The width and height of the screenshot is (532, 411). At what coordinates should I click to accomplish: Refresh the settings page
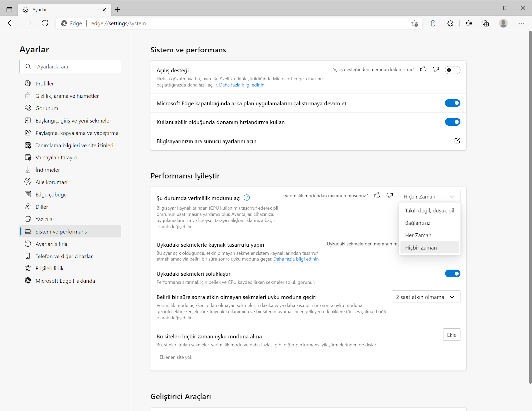click(x=45, y=23)
